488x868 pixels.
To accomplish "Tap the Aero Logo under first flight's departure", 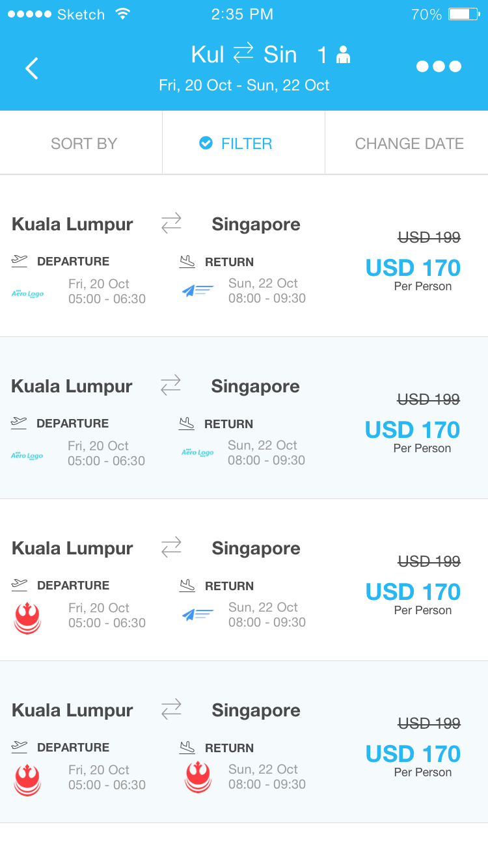I will [27, 293].
